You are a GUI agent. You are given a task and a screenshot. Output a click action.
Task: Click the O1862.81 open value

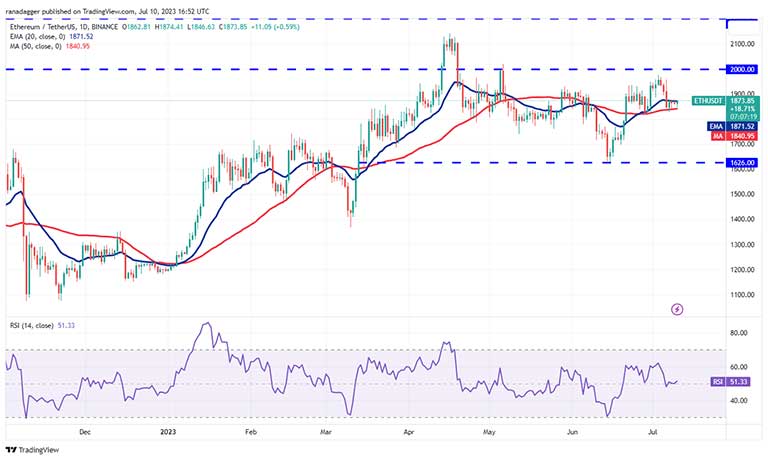[x=137, y=27]
